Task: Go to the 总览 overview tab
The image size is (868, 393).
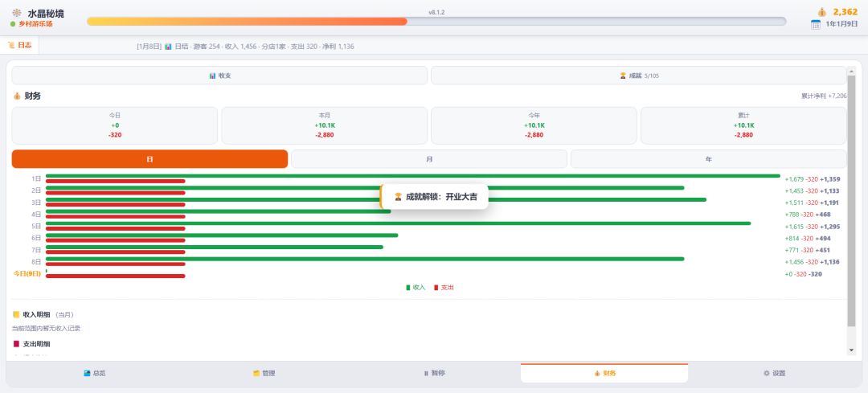Action: (95, 374)
